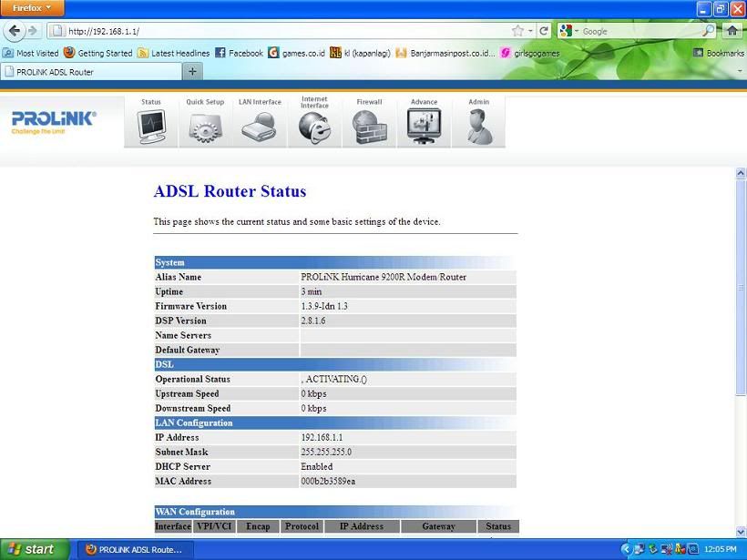
Task: Click the page scrollbar down arrow
Action: click(x=741, y=531)
